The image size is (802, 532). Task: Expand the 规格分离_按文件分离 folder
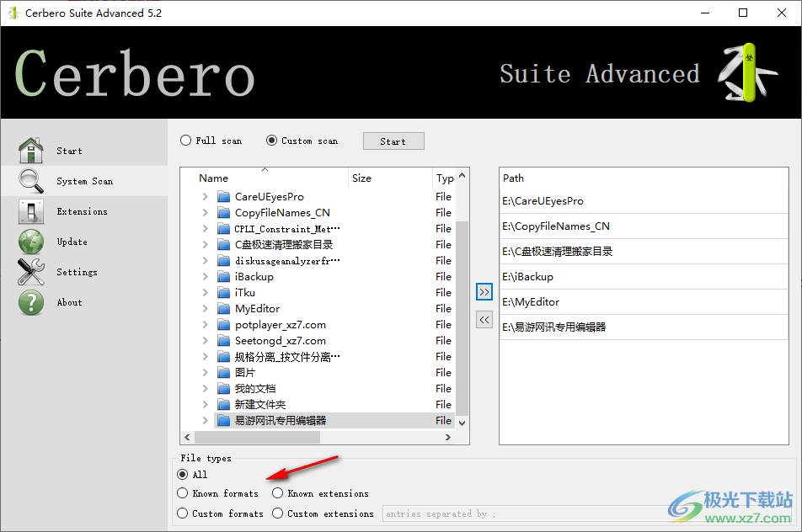(x=205, y=357)
